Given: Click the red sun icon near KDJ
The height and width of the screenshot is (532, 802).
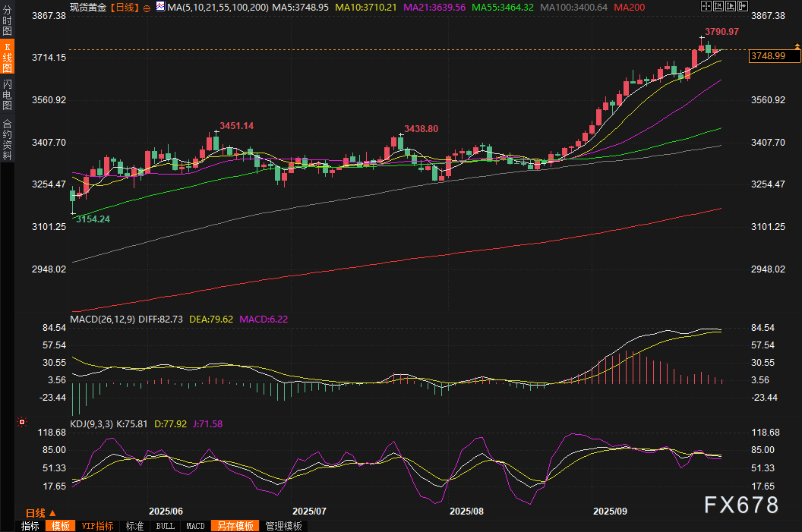Looking at the screenshot, I should click(x=22, y=421).
